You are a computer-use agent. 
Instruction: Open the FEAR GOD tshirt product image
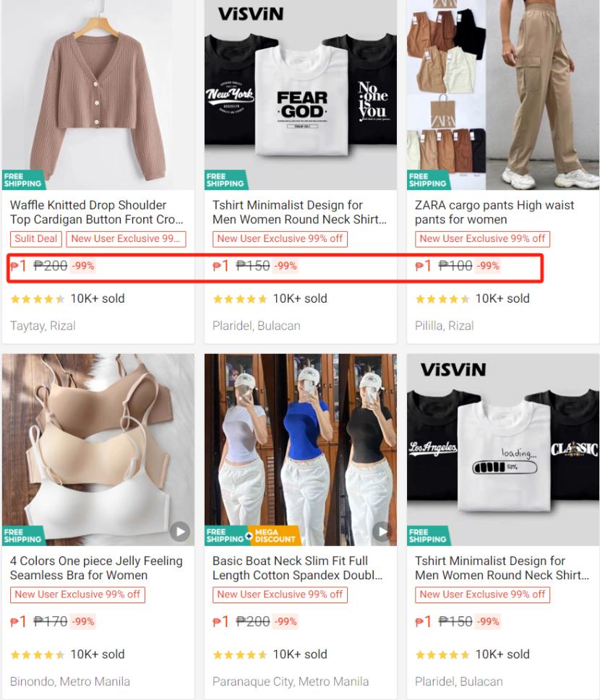(x=301, y=95)
